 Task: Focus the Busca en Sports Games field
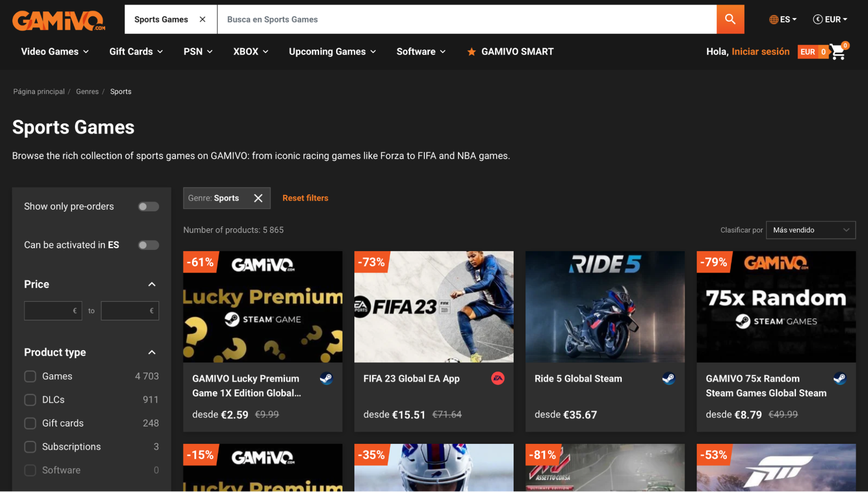pyautogui.click(x=467, y=19)
